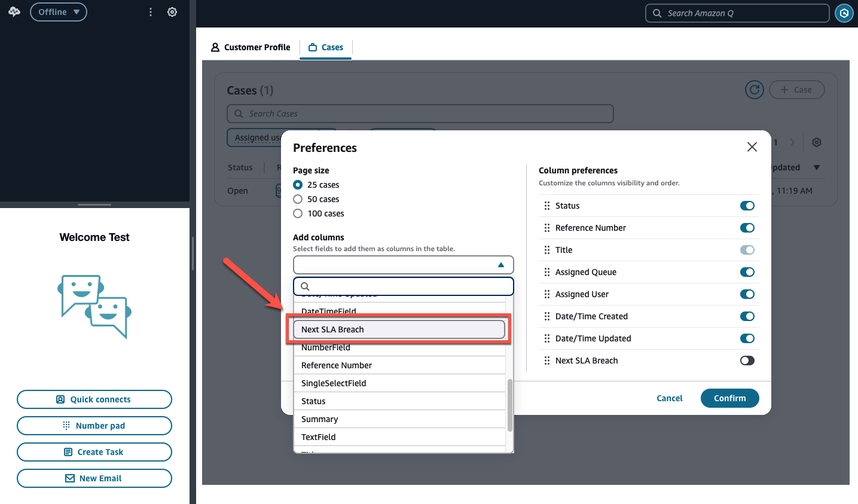Open the Offline agent status dropdown
Image resolution: width=858 pixels, height=504 pixels.
pos(59,12)
